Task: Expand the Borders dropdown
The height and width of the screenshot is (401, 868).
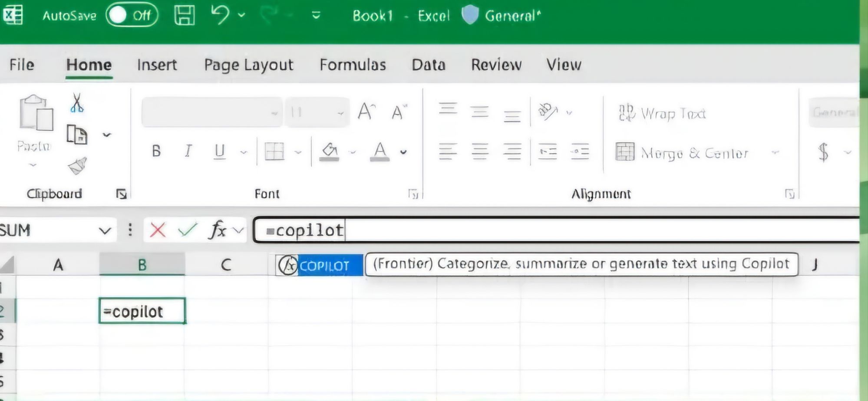Action: [298, 152]
